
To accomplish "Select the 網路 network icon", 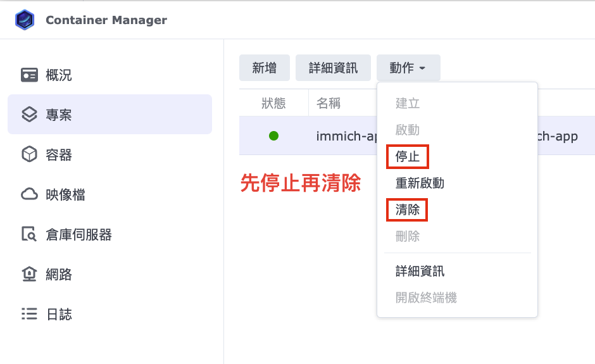I will [x=29, y=273].
